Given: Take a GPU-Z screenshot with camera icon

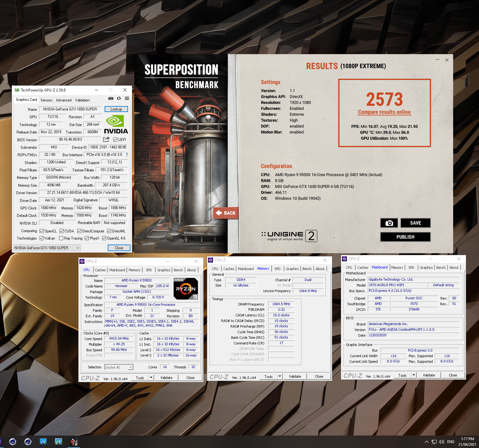Looking at the screenshot, I should pyautogui.click(x=111, y=98).
